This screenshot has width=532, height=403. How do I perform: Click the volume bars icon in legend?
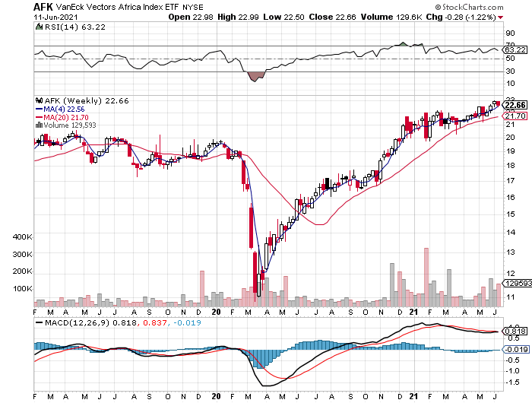(39, 125)
